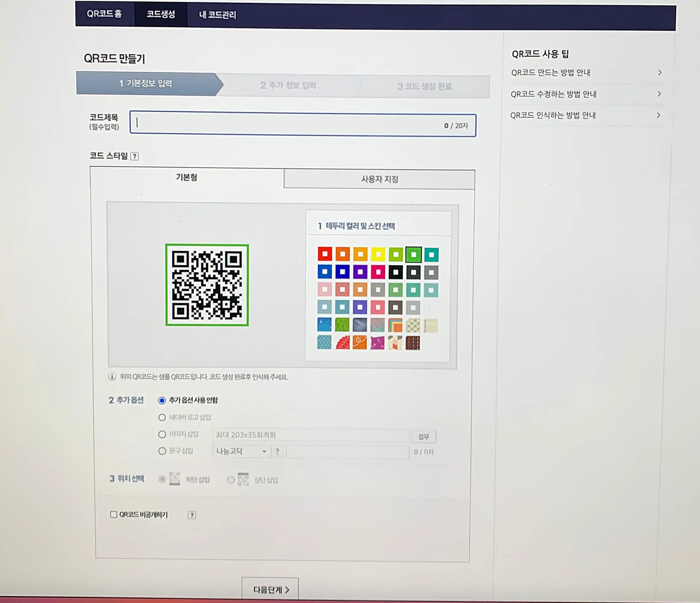Select 네이버 로고 삽입 radio button
The image size is (700, 603).
162,418
